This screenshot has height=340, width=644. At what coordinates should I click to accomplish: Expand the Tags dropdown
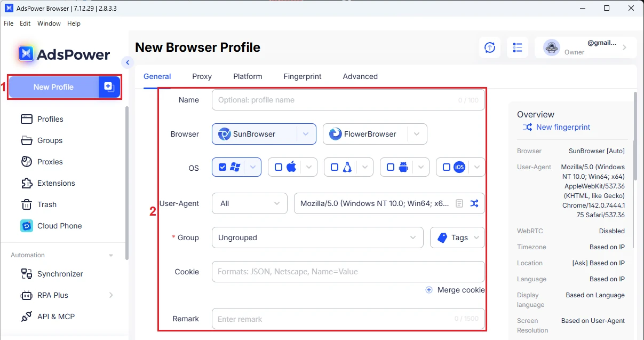point(457,238)
